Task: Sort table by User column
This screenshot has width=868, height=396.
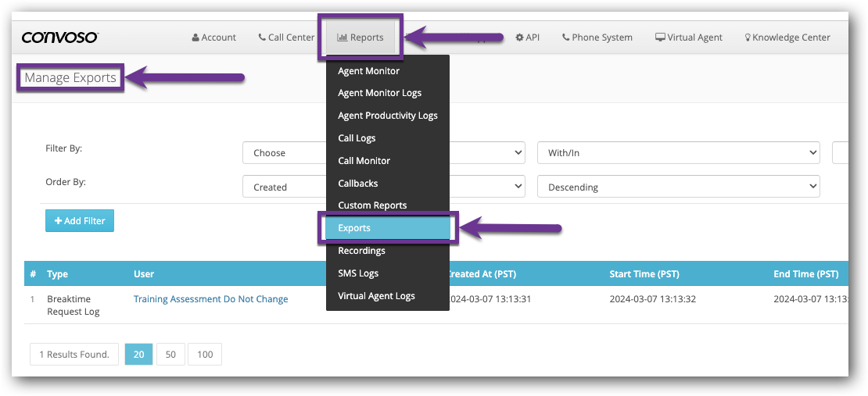Action: (144, 274)
